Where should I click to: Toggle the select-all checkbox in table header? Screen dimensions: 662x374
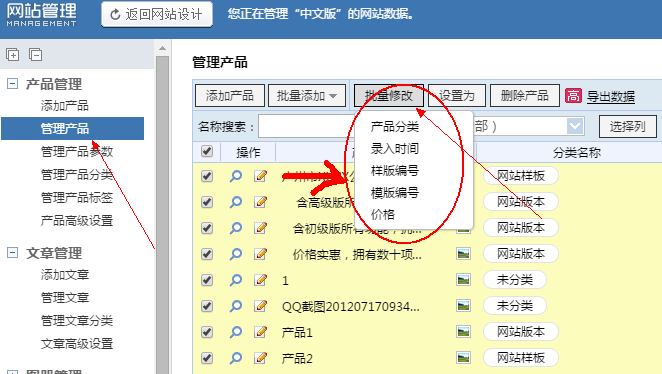(x=207, y=151)
